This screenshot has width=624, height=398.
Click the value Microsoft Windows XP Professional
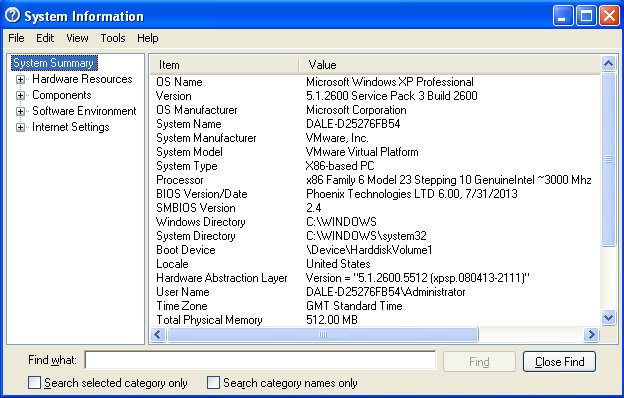click(390, 82)
